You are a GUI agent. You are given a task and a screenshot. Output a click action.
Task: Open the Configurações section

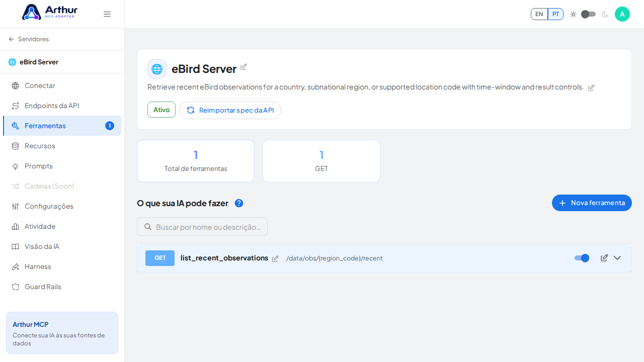point(62,206)
